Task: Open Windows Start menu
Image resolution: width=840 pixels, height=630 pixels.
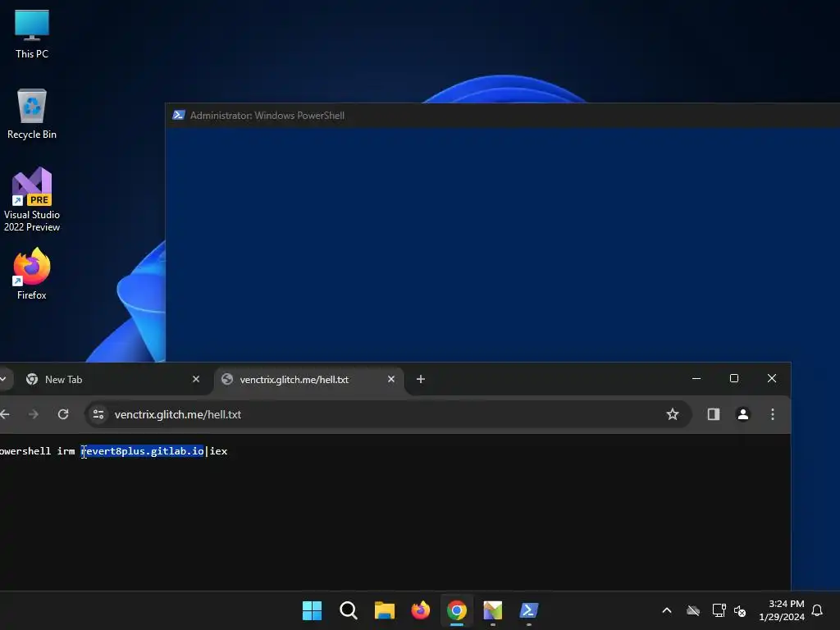Action: [312, 610]
